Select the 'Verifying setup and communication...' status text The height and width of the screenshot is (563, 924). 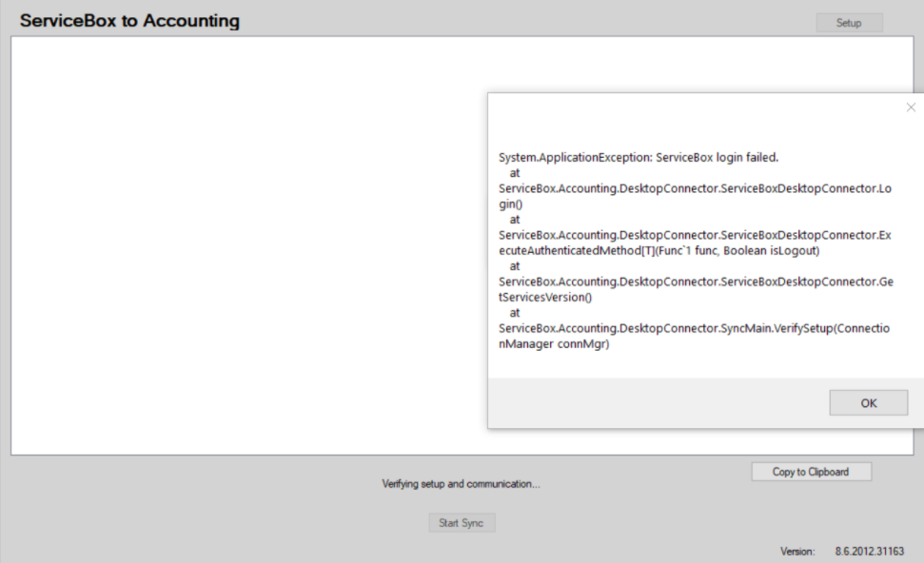461,484
